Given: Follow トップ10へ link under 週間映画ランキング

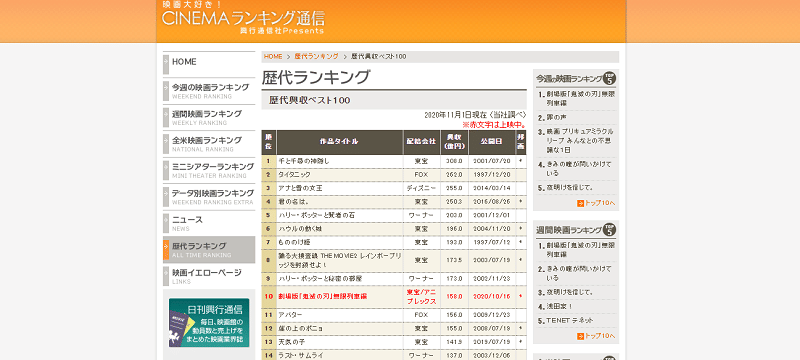Looking at the screenshot, I should (x=600, y=336).
